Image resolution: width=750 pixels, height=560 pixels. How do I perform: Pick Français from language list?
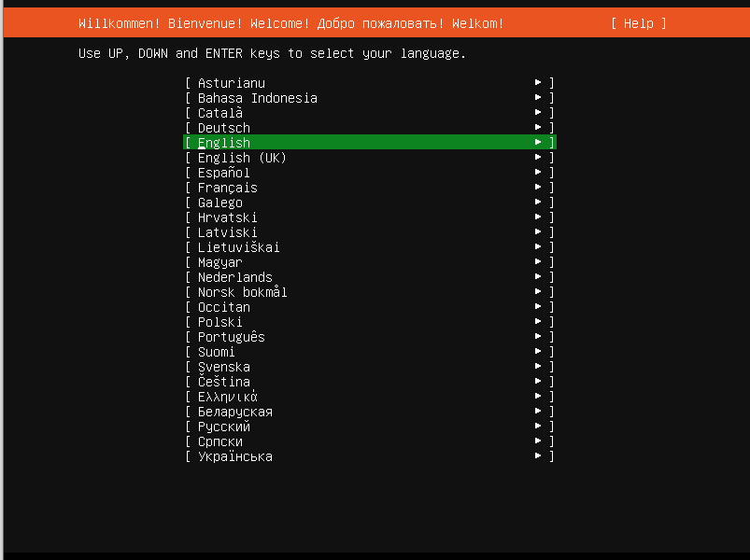tap(227, 188)
